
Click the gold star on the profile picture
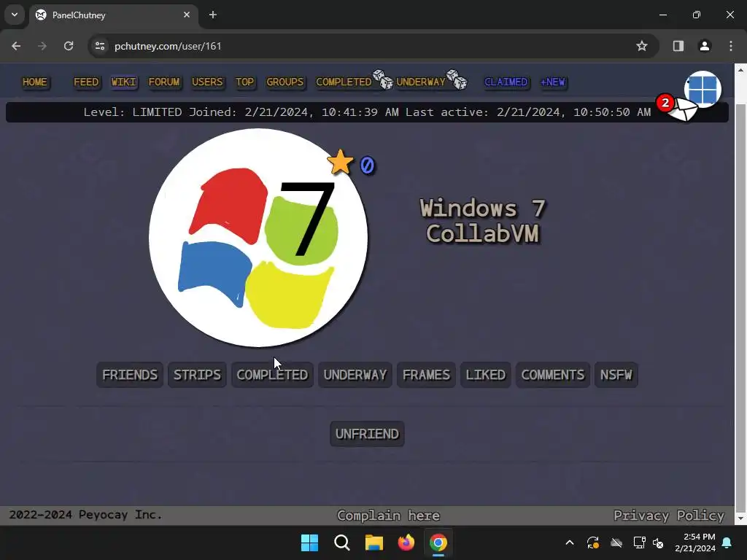tap(340, 162)
